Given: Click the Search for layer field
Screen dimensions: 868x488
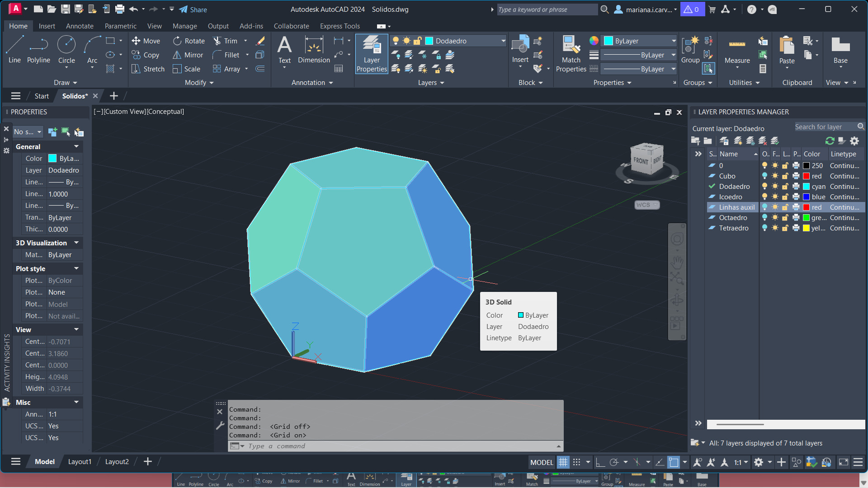Looking at the screenshot, I should (825, 127).
